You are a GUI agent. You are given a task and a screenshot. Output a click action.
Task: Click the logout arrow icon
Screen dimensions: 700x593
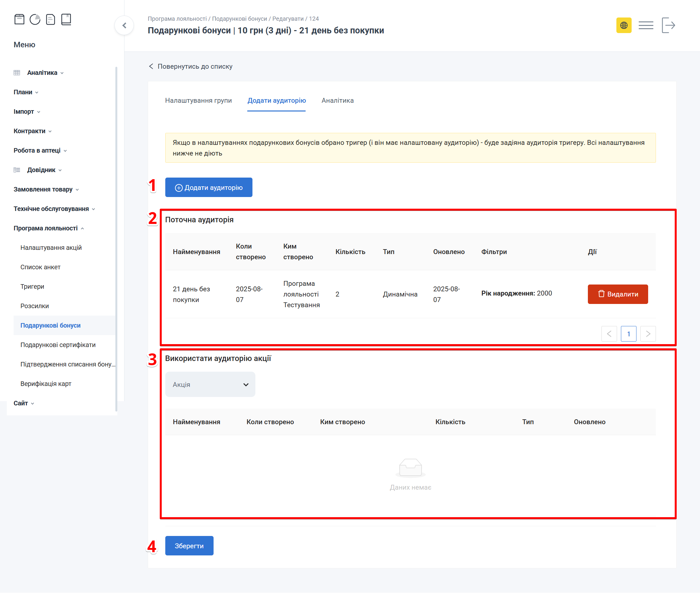(x=668, y=26)
